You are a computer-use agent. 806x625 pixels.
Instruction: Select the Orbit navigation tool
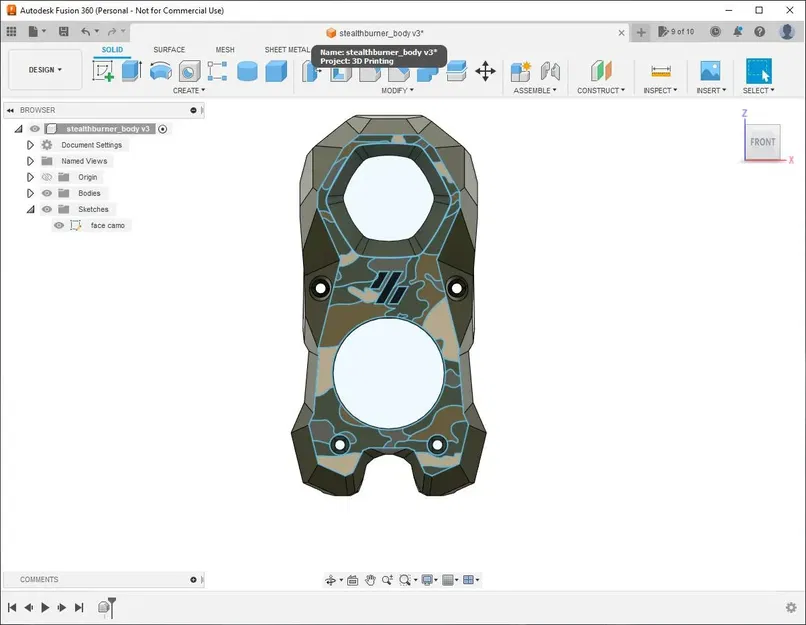(331, 580)
